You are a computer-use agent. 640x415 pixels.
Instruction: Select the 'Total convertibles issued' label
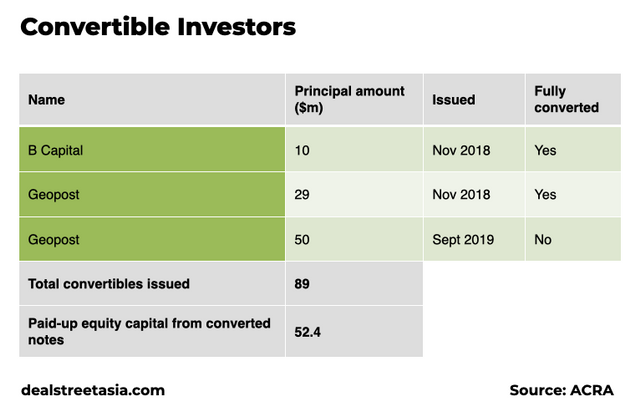(109, 284)
